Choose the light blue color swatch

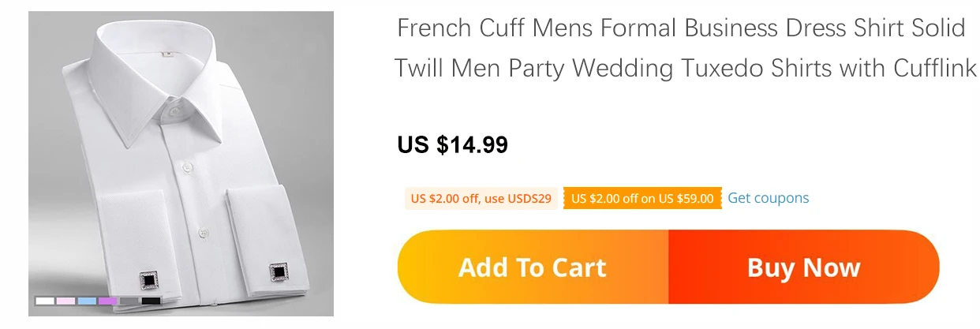coord(87,301)
